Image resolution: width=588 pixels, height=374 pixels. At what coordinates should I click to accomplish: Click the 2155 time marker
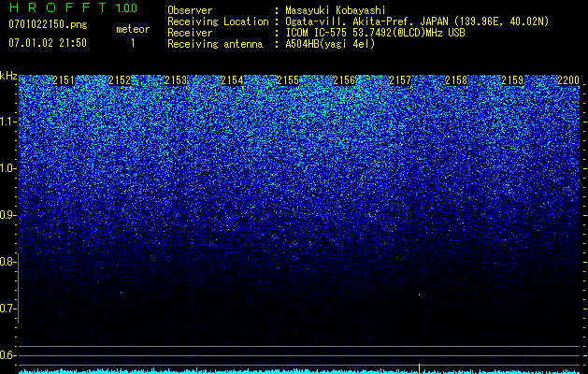click(x=288, y=80)
